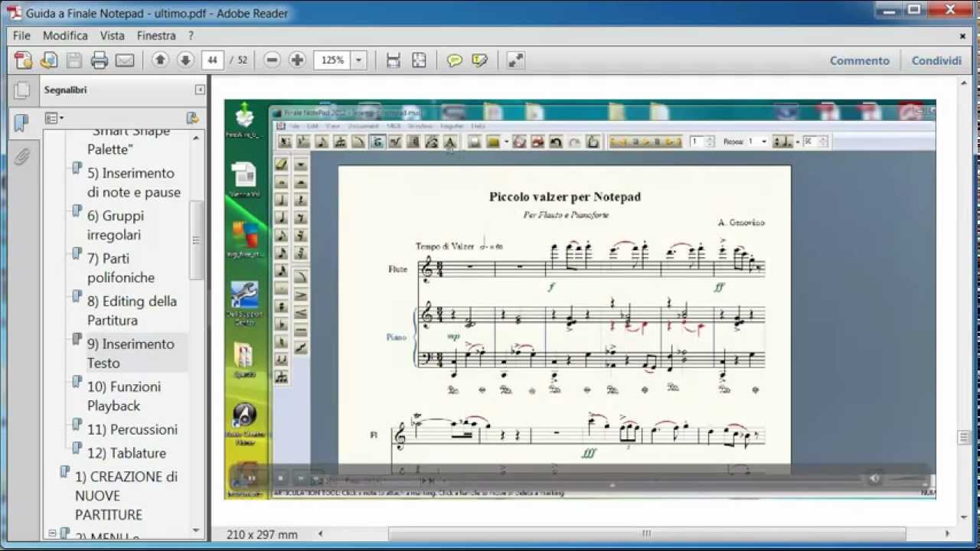Select bookmark "5) Inserimento di note e pause"
The width and height of the screenshot is (980, 551).
tap(133, 182)
